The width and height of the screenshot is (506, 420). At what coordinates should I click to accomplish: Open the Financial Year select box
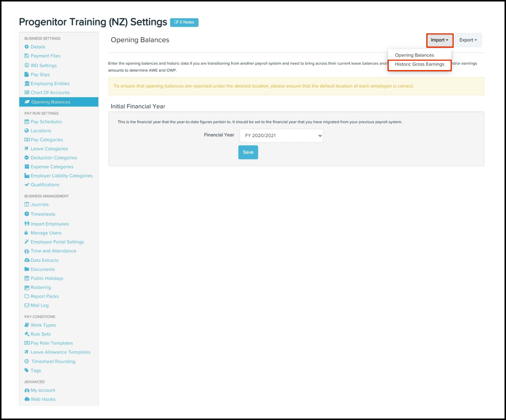click(281, 135)
